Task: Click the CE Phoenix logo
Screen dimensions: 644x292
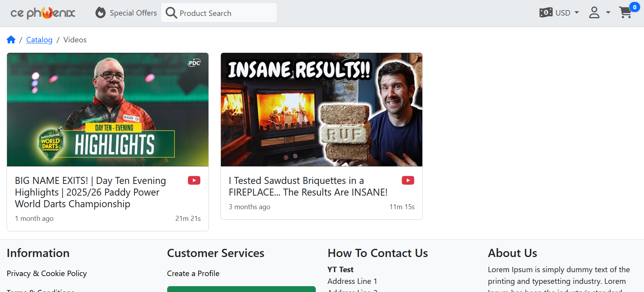Action: pos(43,13)
